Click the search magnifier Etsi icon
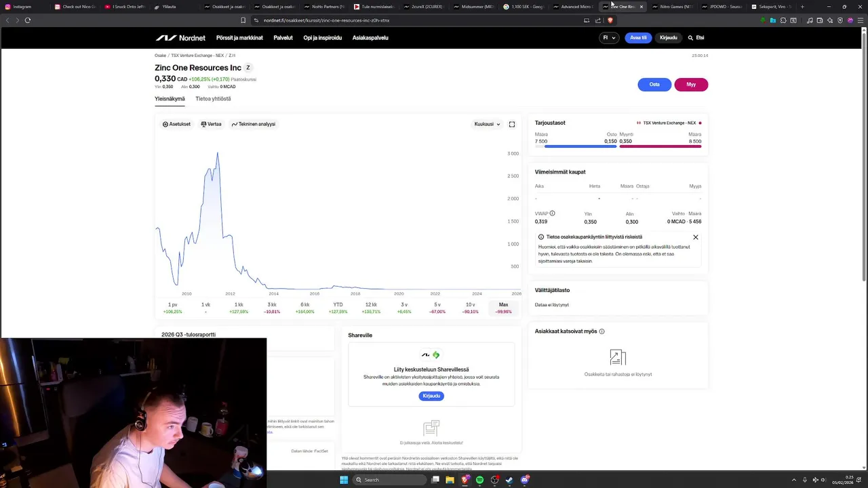This screenshot has width=868, height=488. [x=690, y=38]
